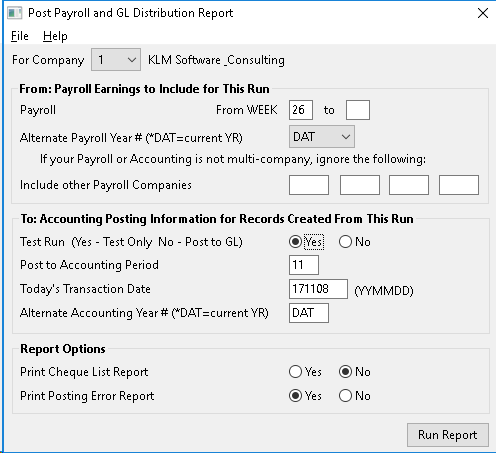496x453 pixels.
Task: Select first Include other Payroll Companies box
Action: (309, 185)
